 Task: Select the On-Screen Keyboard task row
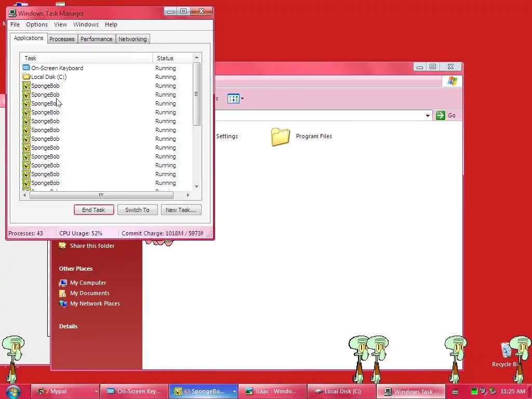pyautogui.click(x=106, y=68)
